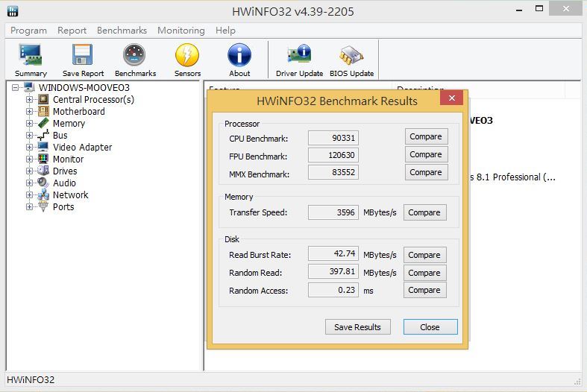The width and height of the screenshot is (587, 392).
Task: Select the Monitor tree icon
Action: pos(43,159)
